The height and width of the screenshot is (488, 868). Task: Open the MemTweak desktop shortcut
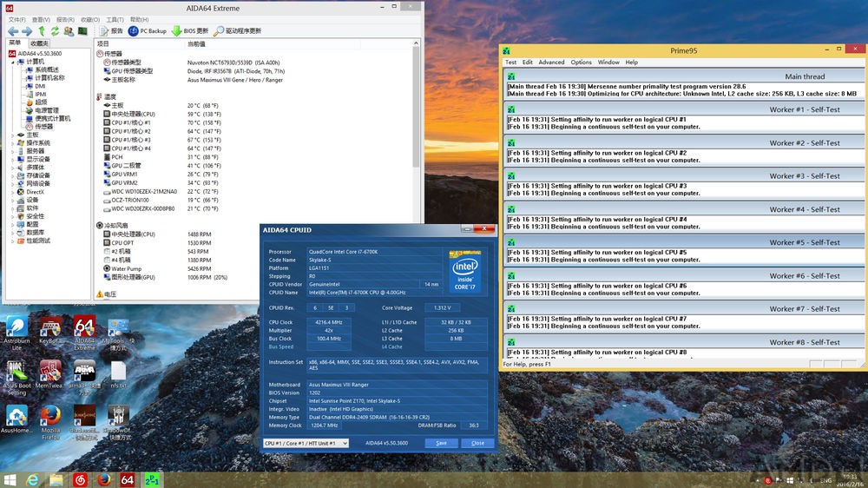click(49, 374)
